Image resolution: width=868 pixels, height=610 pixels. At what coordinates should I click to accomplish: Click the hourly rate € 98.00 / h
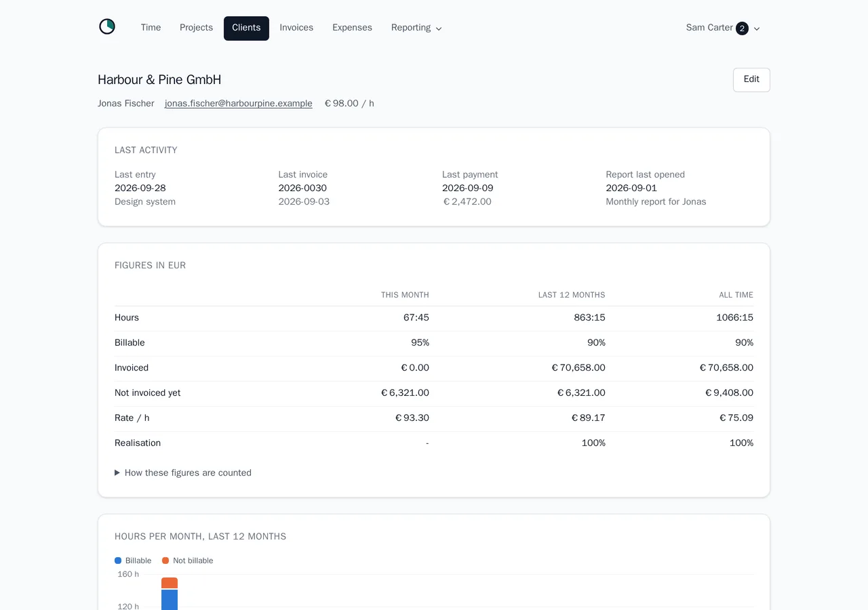point(349,104)
